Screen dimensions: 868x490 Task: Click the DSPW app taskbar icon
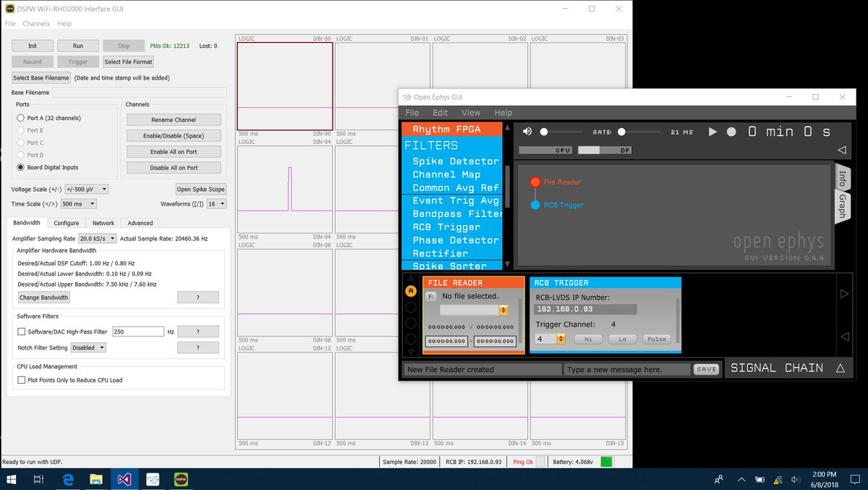point(181,479)
